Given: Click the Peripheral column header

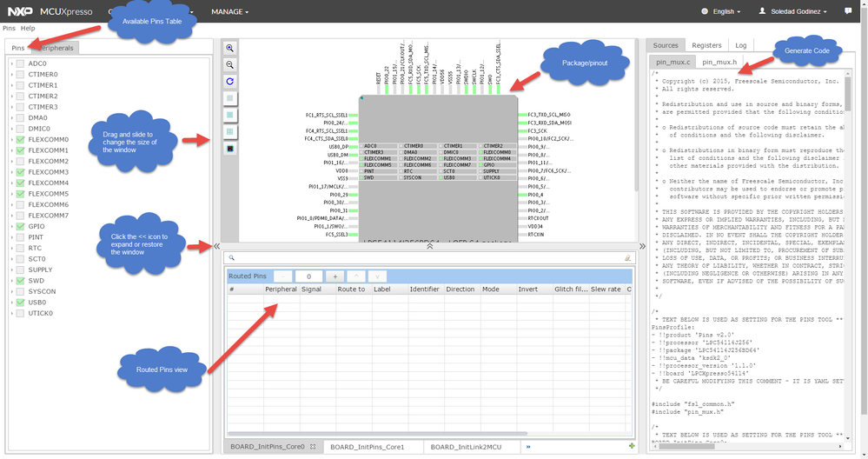Looking at the screenshot, I should coord(281,289).
